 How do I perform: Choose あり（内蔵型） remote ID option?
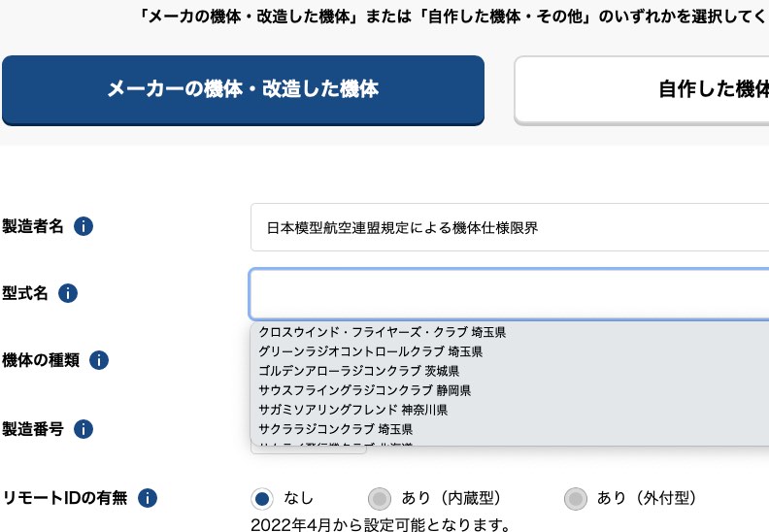click(379, 499)
